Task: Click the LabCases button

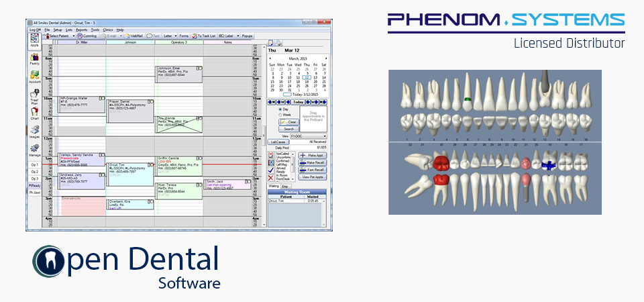Action: 278,142
